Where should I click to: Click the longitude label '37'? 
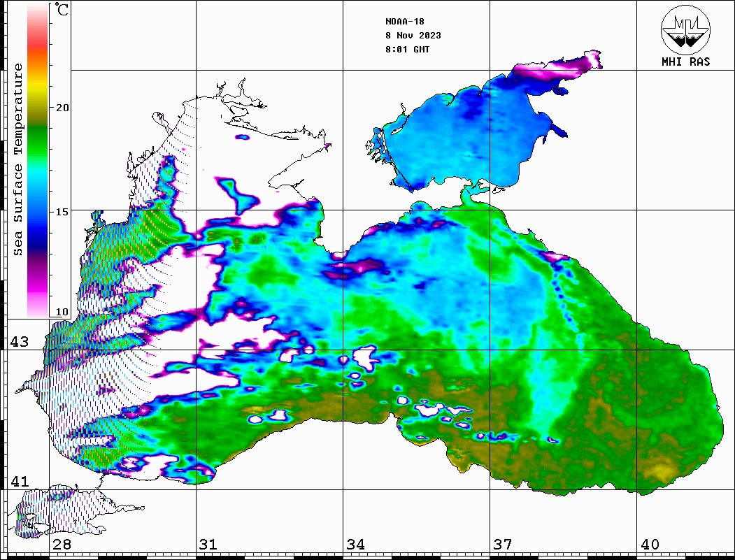click(x=503, y=545)
